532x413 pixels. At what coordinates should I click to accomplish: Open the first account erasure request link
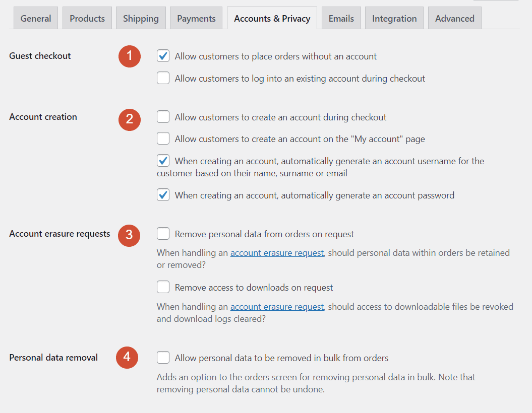point(277,252)
